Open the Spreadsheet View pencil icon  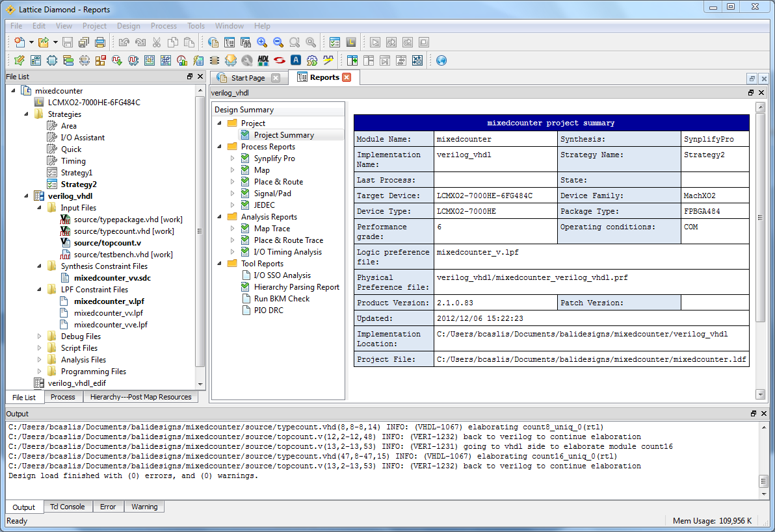pyautogui.click(x=19, y=60)
